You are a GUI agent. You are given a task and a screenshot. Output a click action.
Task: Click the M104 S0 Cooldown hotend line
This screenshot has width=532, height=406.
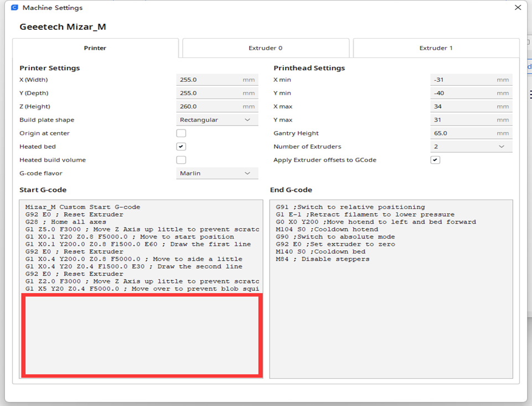pos(327,230)
